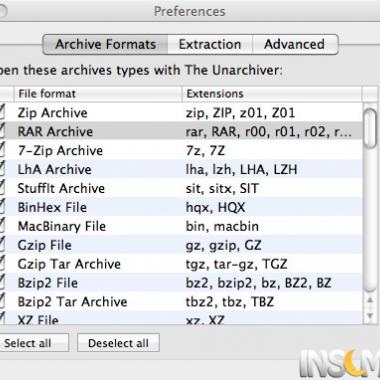Click the Select all button

(34, 343)
